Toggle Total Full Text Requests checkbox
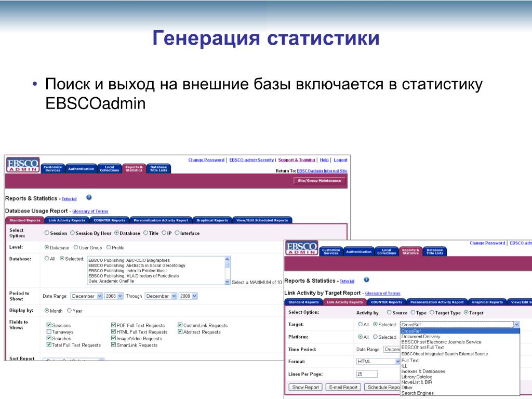 click(49, 345)
